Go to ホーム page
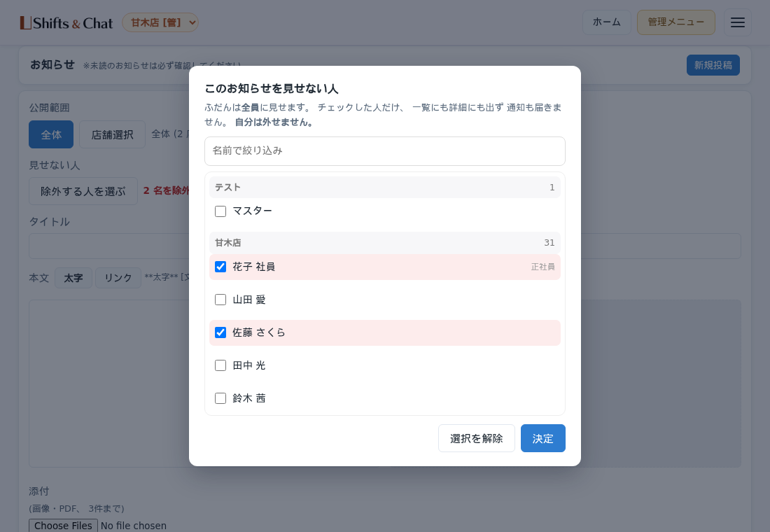 click(x=606, y=22)
